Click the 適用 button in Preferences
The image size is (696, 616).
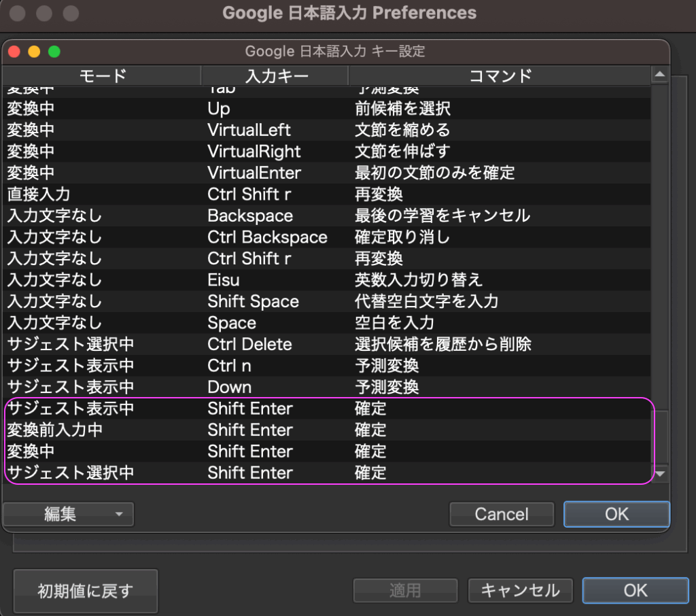[x=405, y=591]
